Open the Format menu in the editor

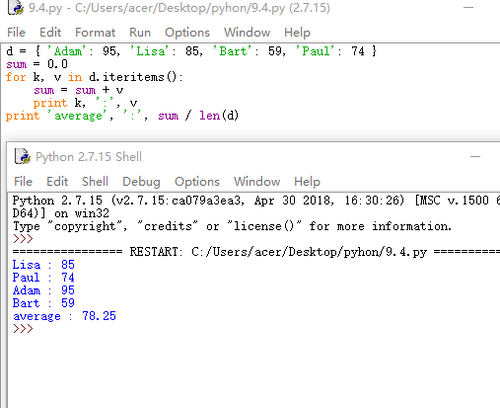[x=95, y=32]
